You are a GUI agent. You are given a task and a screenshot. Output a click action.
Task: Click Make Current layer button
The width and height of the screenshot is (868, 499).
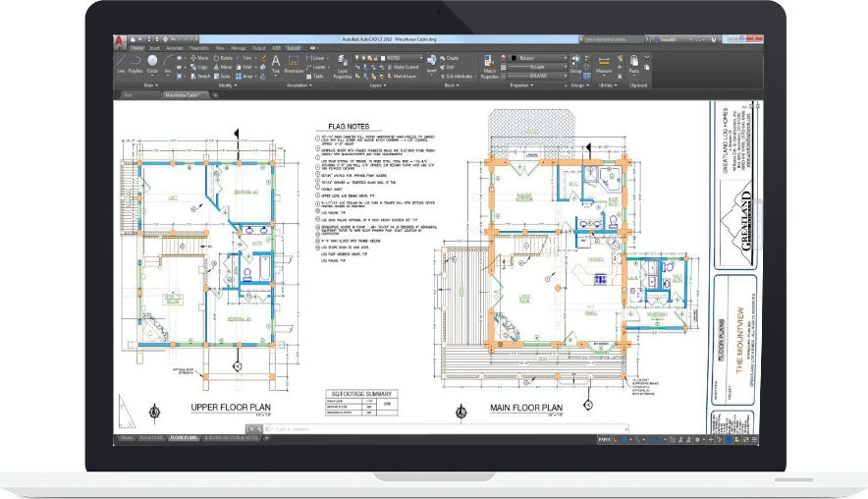[403, 67]
